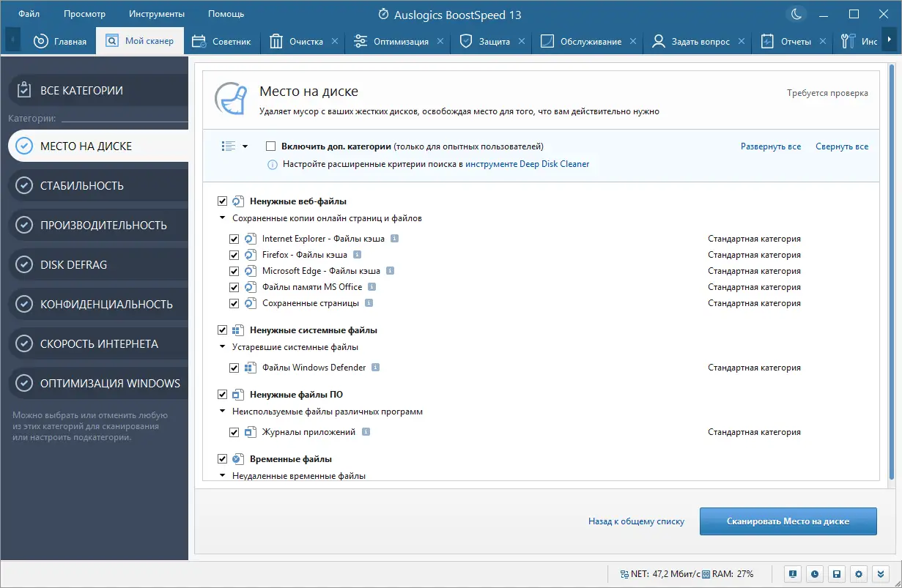Select СТАБИЛЬНОСТЬ category in sidebar
The width and height of the screenshot is (902, 588).
[x=82, y=186]
